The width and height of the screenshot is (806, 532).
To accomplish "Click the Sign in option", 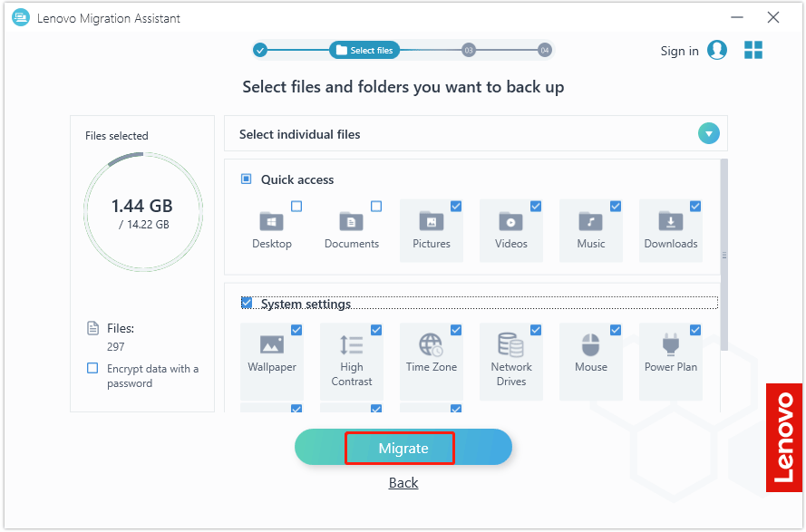I will [x=679, y=51].
